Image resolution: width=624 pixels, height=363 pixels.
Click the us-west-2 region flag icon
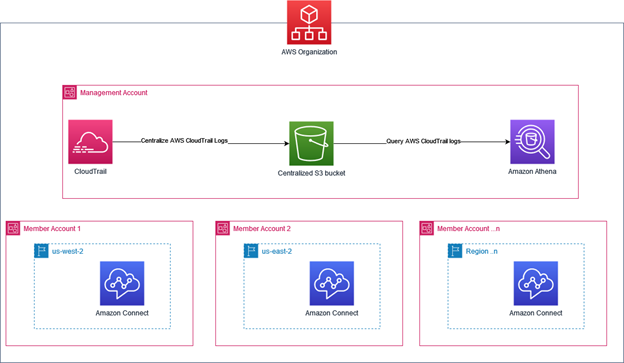point(41,251)
